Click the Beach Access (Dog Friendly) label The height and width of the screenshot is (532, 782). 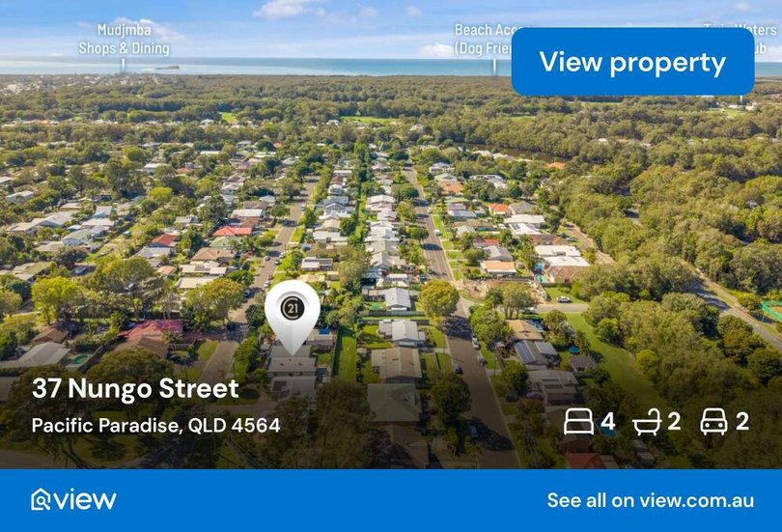[x=484, y=39]
